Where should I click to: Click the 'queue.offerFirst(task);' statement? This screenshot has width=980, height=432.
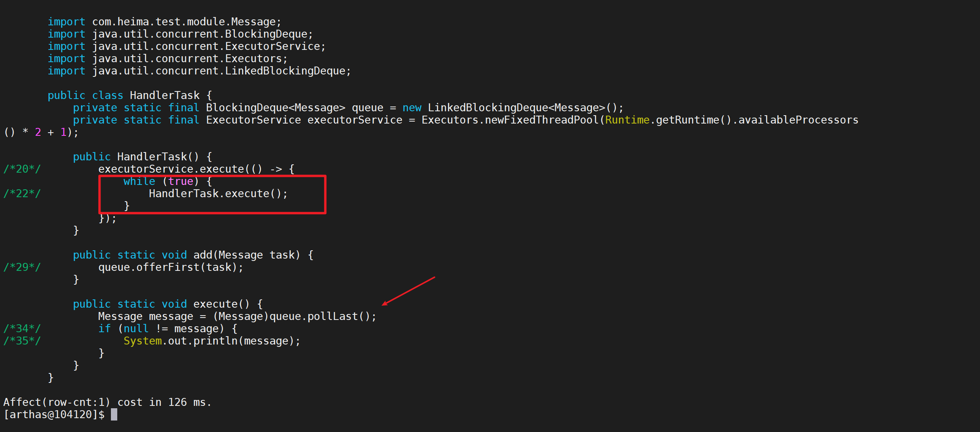pos(171,267)
